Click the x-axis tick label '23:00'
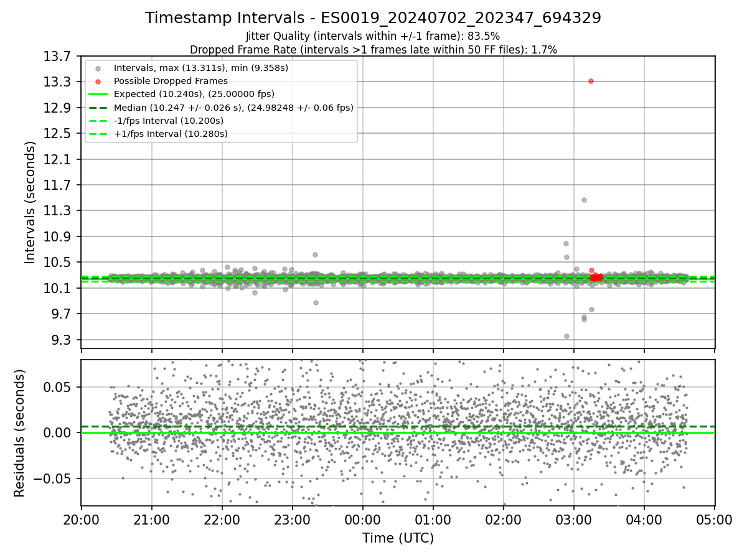This screenshot has height=560, width=747. tap(292, 520)
